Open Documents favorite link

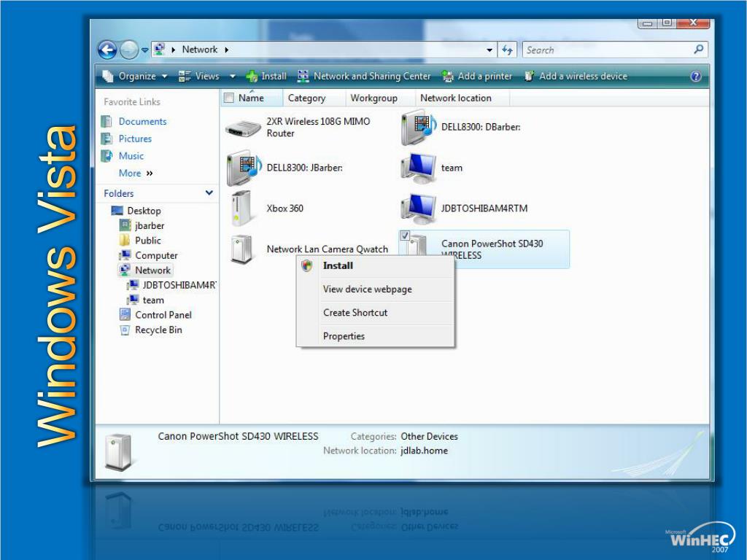pos(142,122)
